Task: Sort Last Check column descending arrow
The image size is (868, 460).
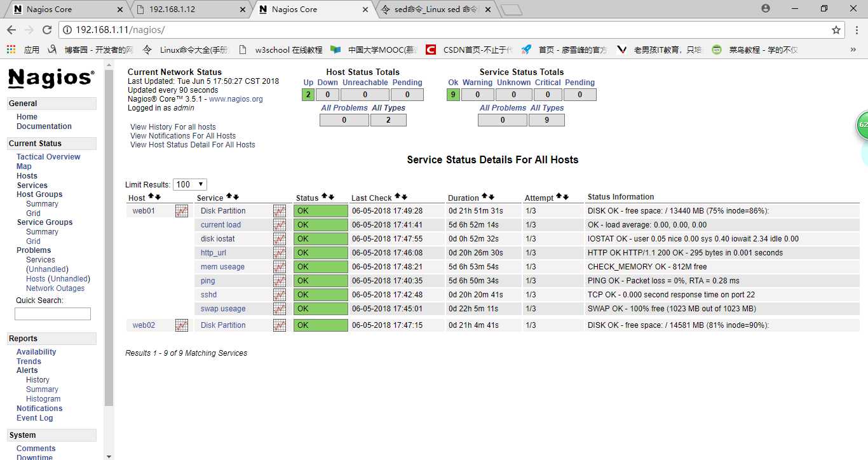Action: click(404, 197)
